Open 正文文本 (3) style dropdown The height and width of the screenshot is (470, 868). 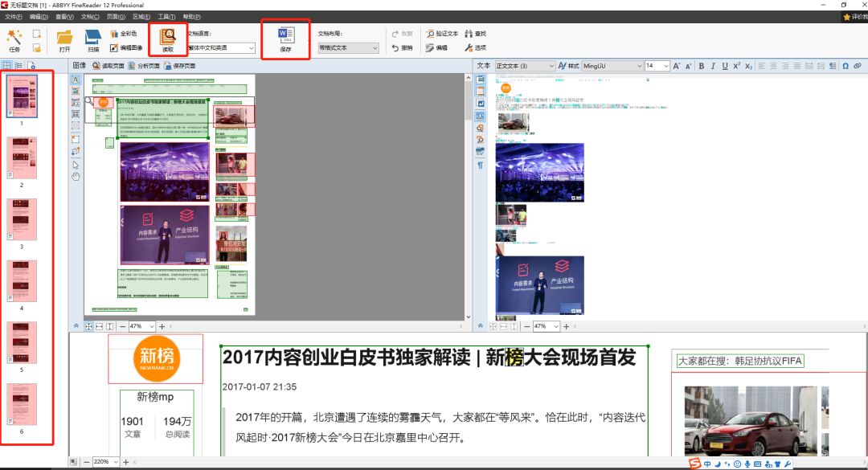coord(524,66)
